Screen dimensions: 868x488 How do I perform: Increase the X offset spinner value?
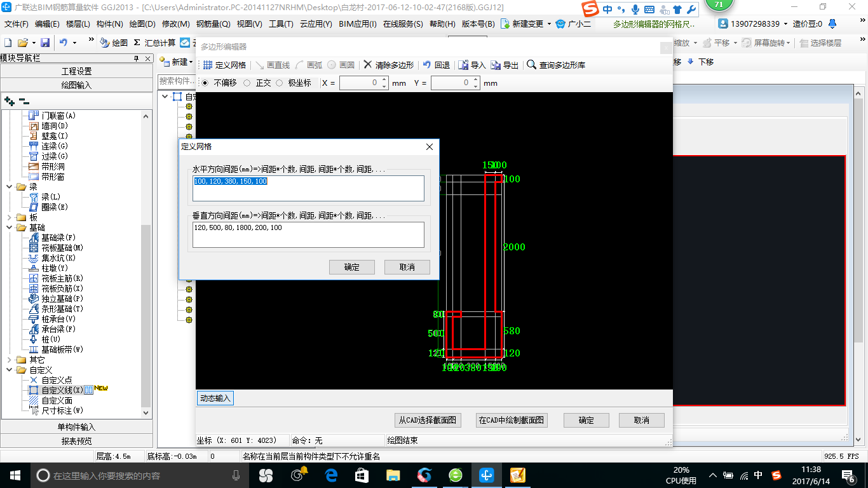click(x=384, y=80)
